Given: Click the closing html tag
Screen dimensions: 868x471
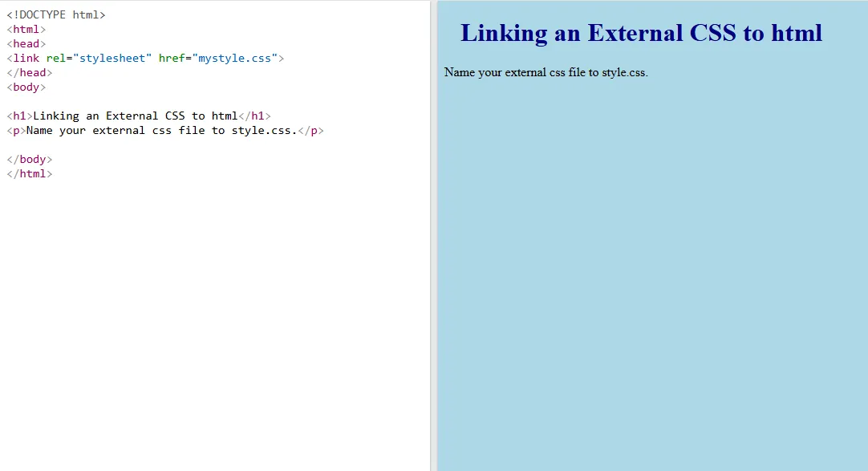Looking at the screenshot, I should pyautogui.click(x=29, y=173).
